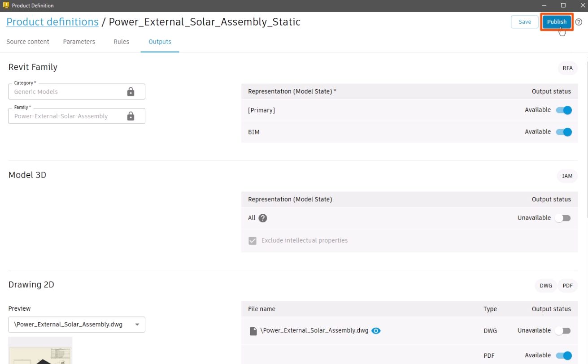Click the RFA format badge

(567, 68)
